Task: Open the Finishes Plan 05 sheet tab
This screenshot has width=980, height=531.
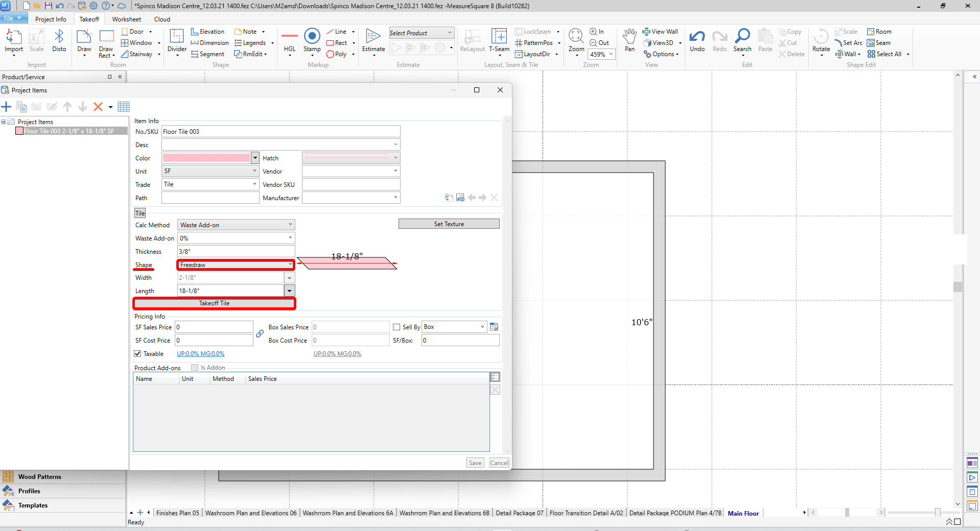Action: 177,513
